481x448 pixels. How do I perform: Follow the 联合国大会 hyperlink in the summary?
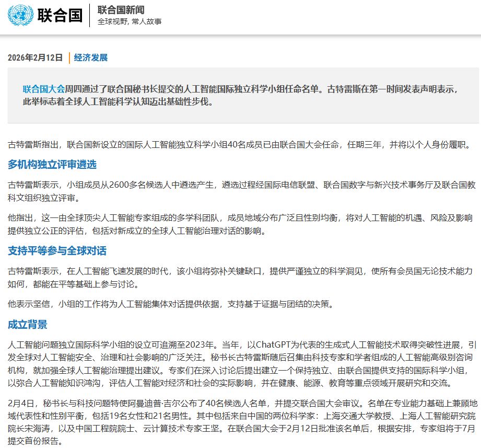43,89
